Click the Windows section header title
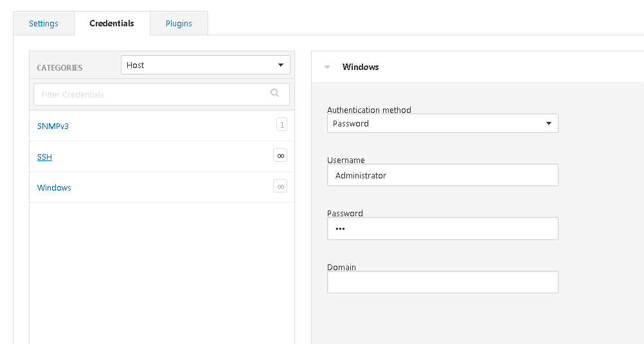 point(361,67)
